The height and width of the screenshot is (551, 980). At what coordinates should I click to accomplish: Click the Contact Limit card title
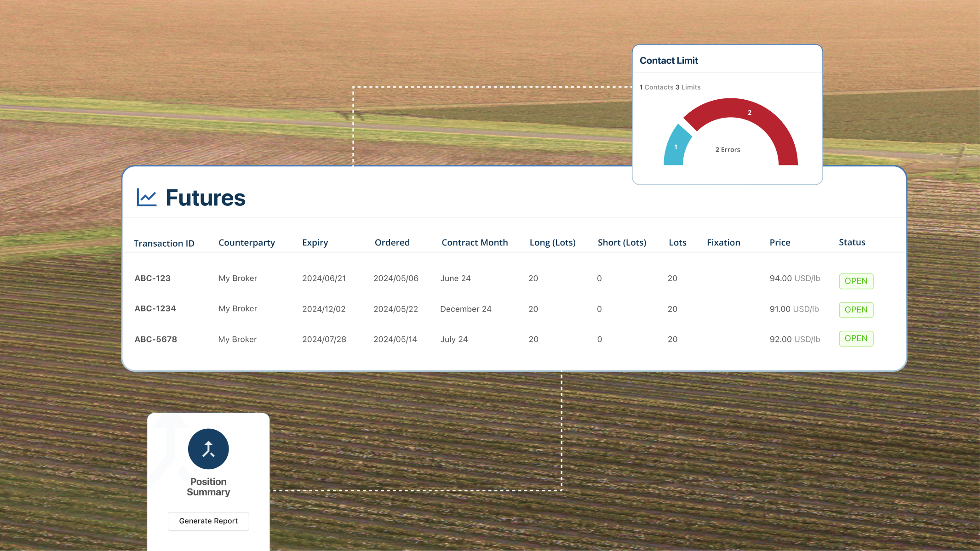(x=669, y=61)
